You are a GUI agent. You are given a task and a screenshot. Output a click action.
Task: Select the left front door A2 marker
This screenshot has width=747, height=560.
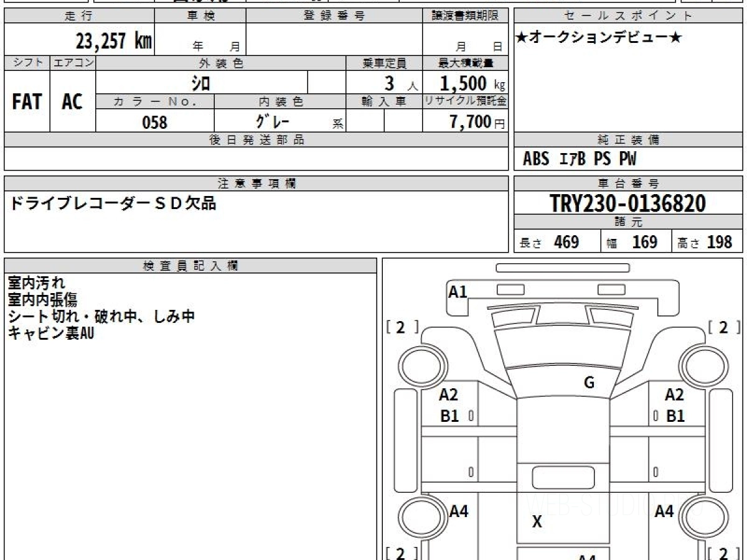(x=448, y=394)
